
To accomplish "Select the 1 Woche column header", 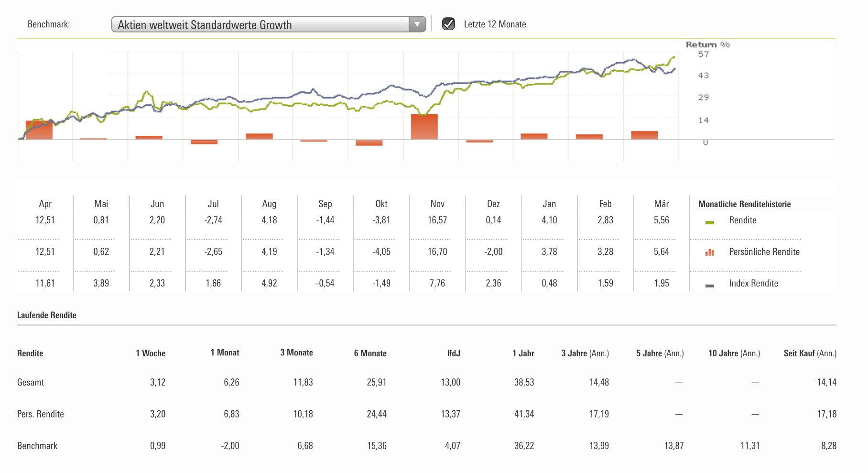I will [151, 353].
